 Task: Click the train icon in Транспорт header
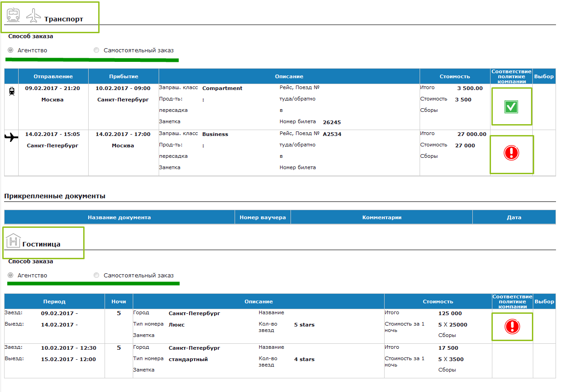pyautogui.click(x=13, y=15)
